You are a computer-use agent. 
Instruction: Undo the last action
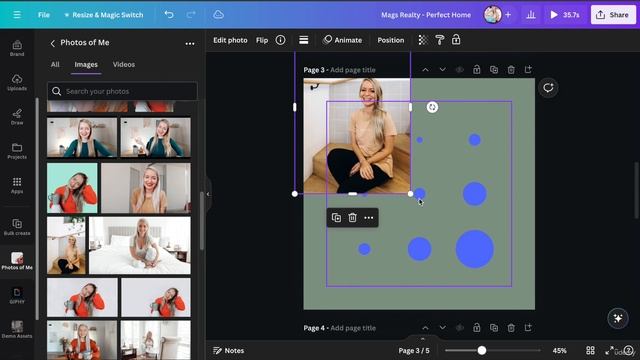click(169, 15)
